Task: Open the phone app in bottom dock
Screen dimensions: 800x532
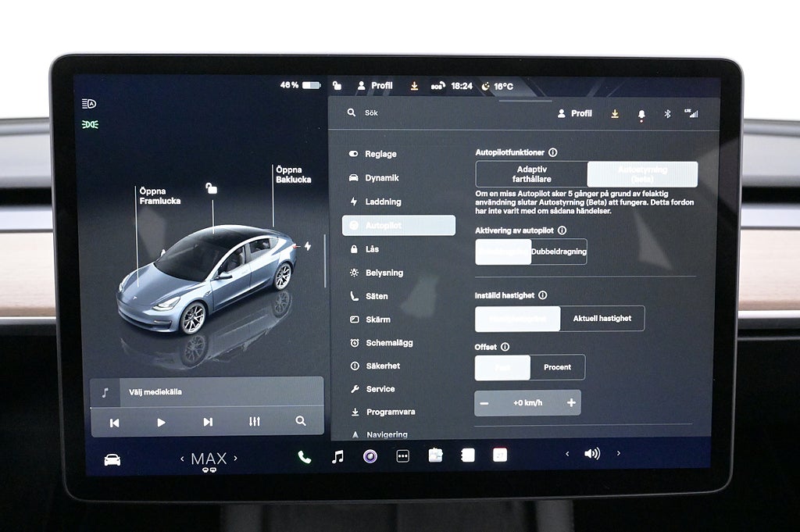Action: 304,457
